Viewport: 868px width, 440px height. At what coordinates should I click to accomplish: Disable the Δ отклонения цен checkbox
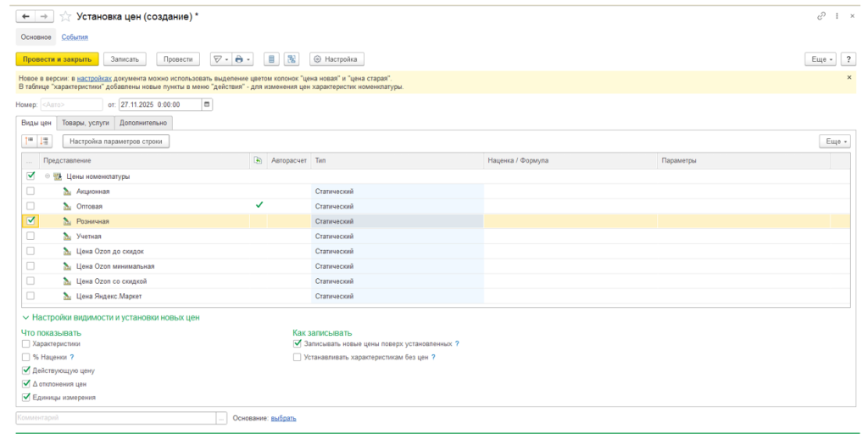[26, 383]
